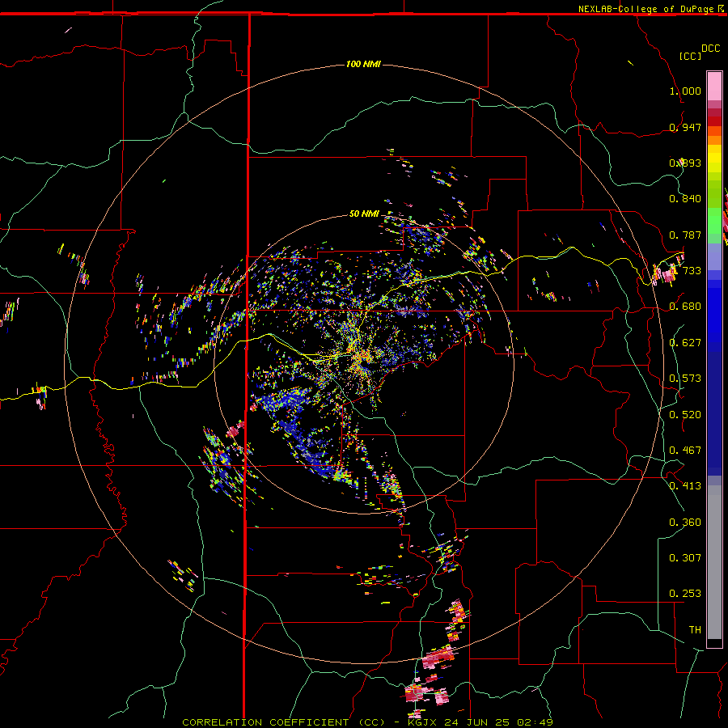Click the 0.253 value on the color scale

point(685,594)
